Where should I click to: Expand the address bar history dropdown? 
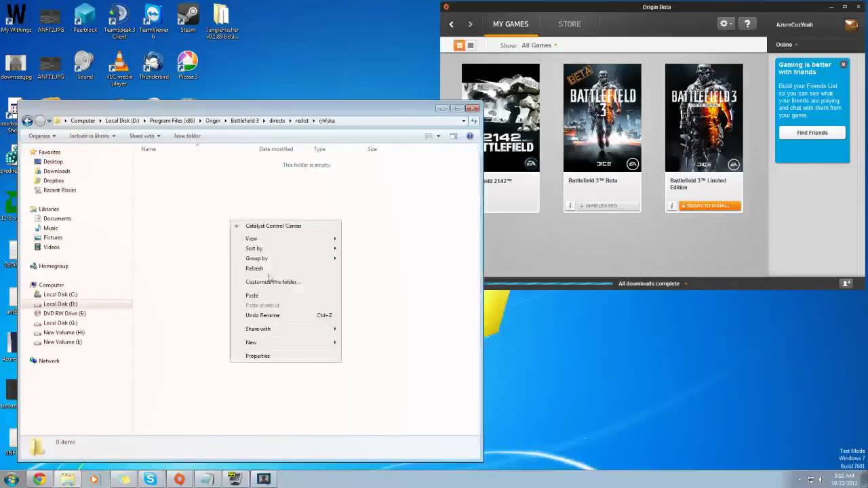click(x=464, y=121)
